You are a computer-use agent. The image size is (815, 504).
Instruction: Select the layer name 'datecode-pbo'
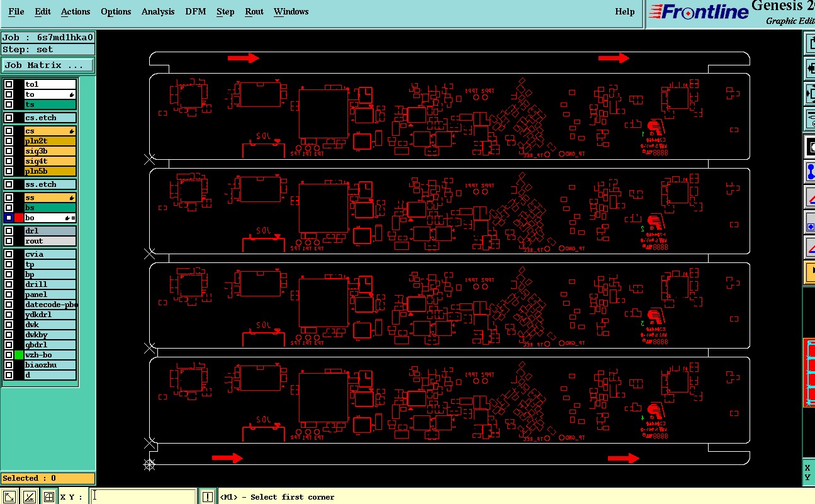(50, 305)
